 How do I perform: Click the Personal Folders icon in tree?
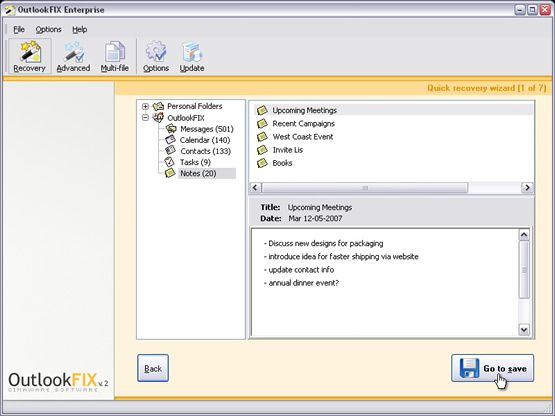[x=158, y=106]
